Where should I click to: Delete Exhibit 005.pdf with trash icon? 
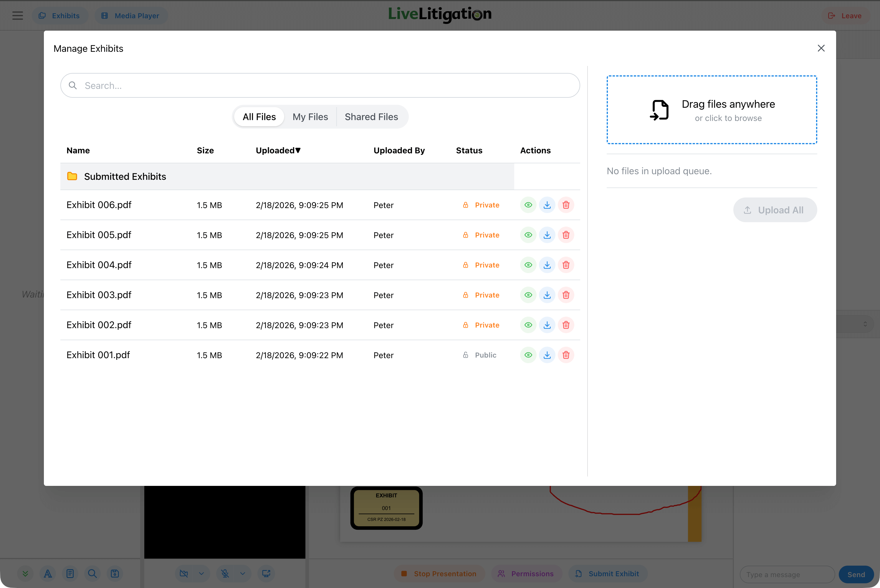(x=566, y=235)
